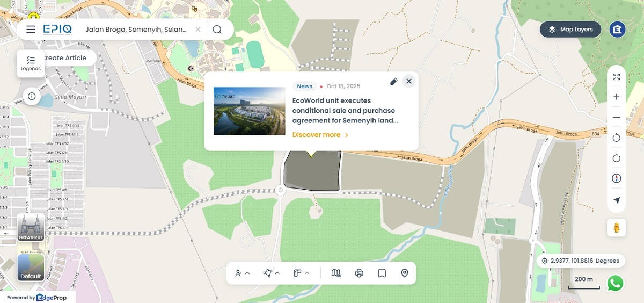Screen dimensions: 644x303
Task: Switch to the Greater KL map view
Action: point(31,227)
